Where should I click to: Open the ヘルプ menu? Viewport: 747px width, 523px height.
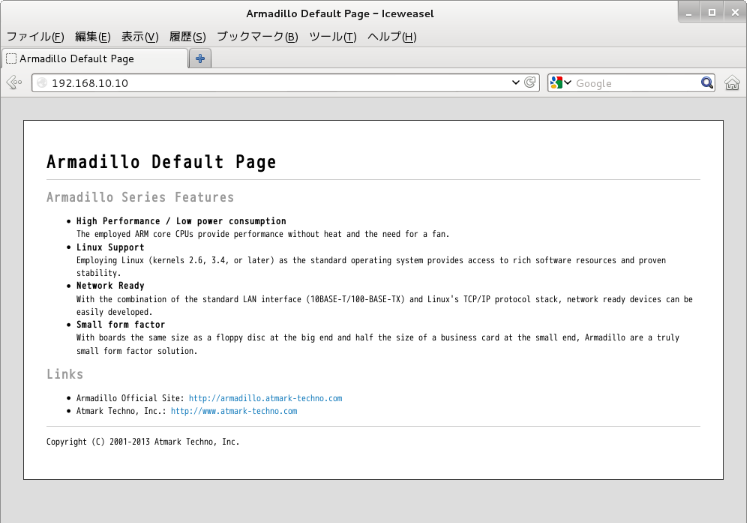pos(391,37)
